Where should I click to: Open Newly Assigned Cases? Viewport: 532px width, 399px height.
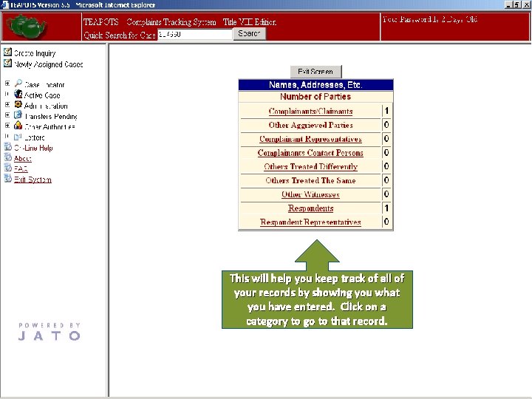(x=49, y=64)
